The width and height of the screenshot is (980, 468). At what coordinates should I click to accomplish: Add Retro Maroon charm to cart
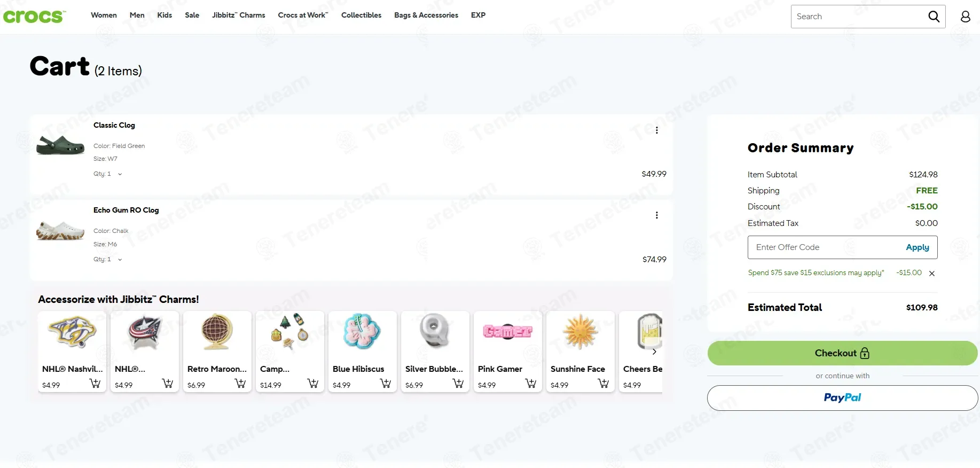240,384
